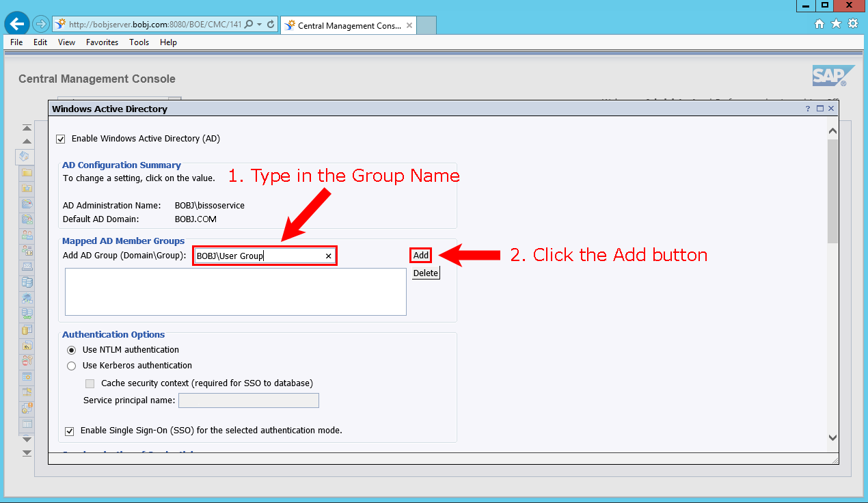Click the Authentication Options heading
Image resolution: width=868 pixels, height=503 pixels.
113,335
